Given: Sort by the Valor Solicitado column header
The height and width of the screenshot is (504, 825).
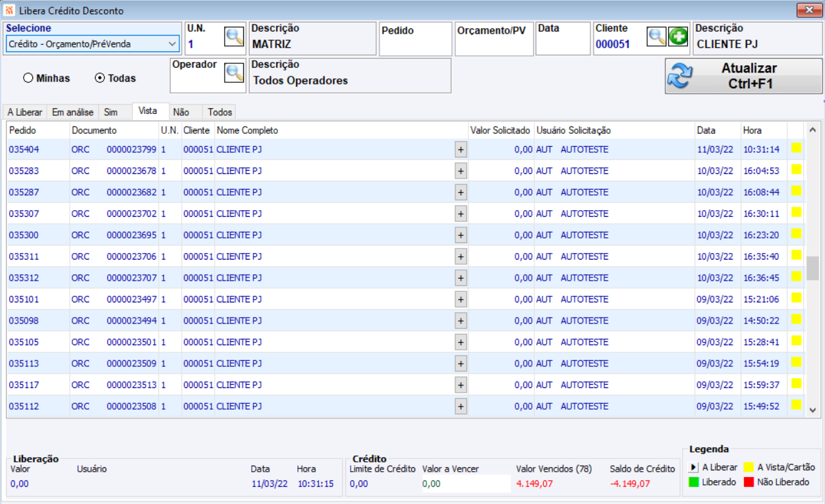Looking at the screenshot, I should 499,130.
